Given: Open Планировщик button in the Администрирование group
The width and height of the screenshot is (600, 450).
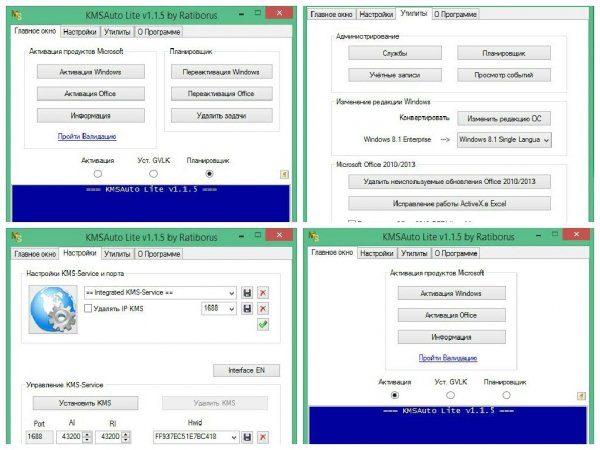Looking at the screenshot, I should pyautogui.click(x=504, y=53).
